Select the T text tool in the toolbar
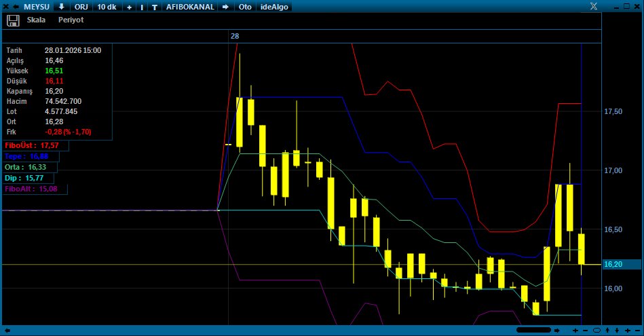Viewport: 644px width, 336px height. tap(155, 7)
